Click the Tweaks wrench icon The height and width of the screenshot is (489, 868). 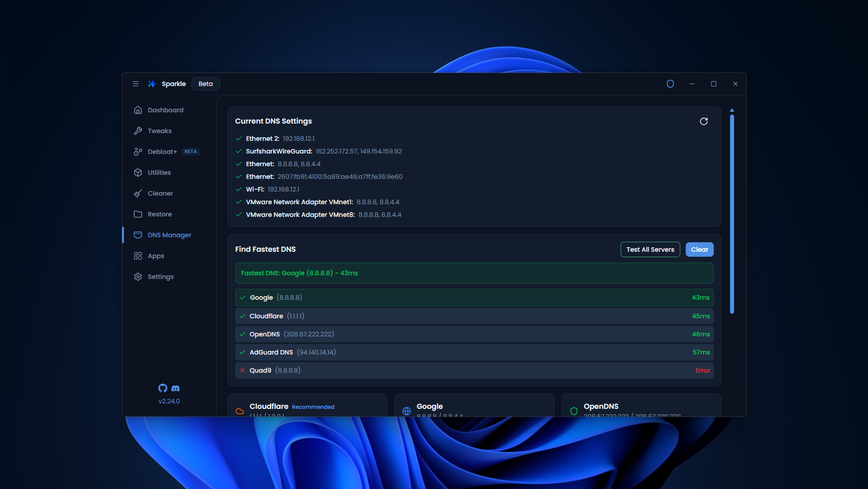tap(138, 131)
